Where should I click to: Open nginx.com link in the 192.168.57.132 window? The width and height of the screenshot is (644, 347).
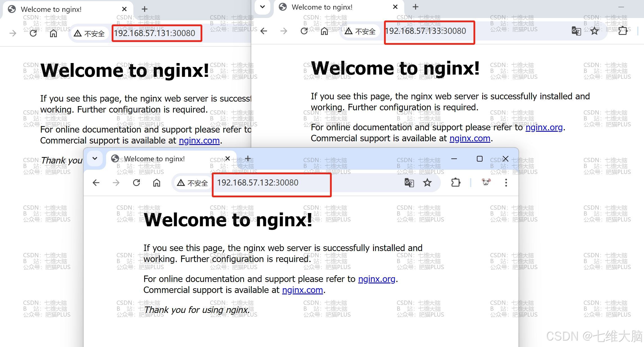coord(302,290)
